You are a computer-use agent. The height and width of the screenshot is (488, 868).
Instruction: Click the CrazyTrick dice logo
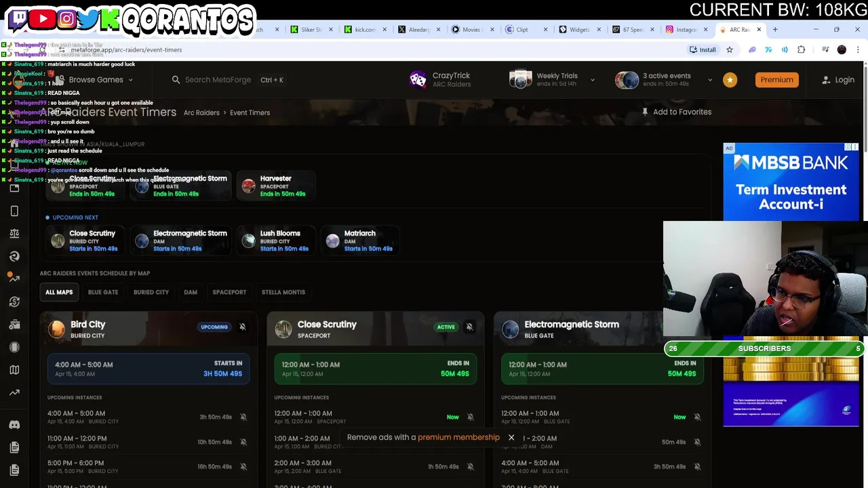pyautogui.click(x=418, y=80)
